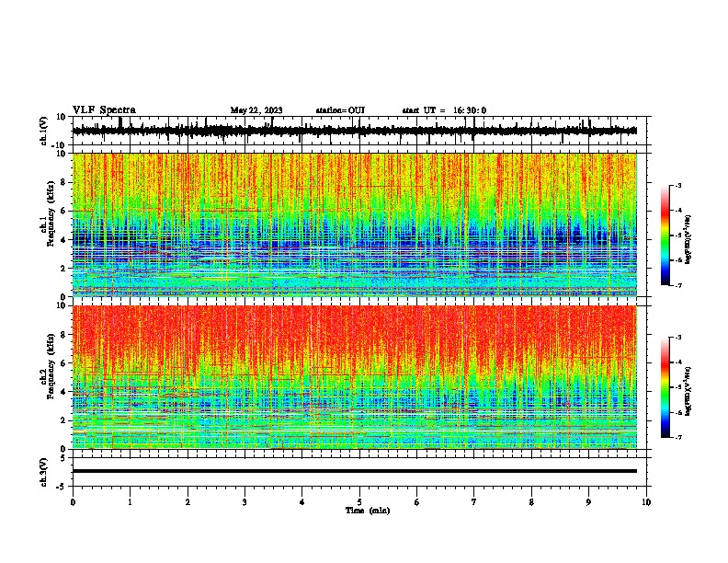Click the time axis tick label "2"
Screen dimensions: 728x563
(x=188, y=502)
